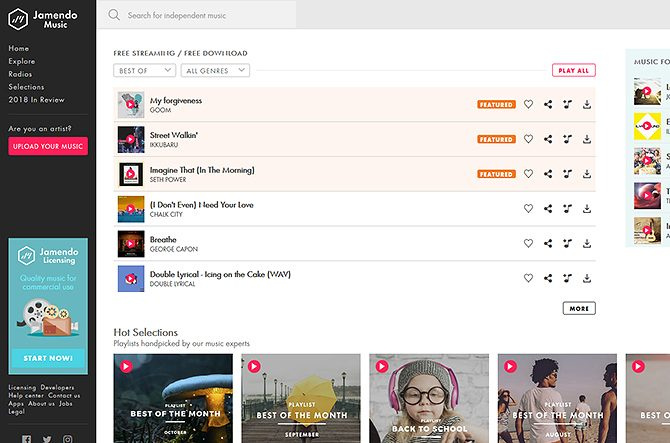Click the Upload Your Music button
This screenshot has height=443, width=670.
[x=48, y=147]
